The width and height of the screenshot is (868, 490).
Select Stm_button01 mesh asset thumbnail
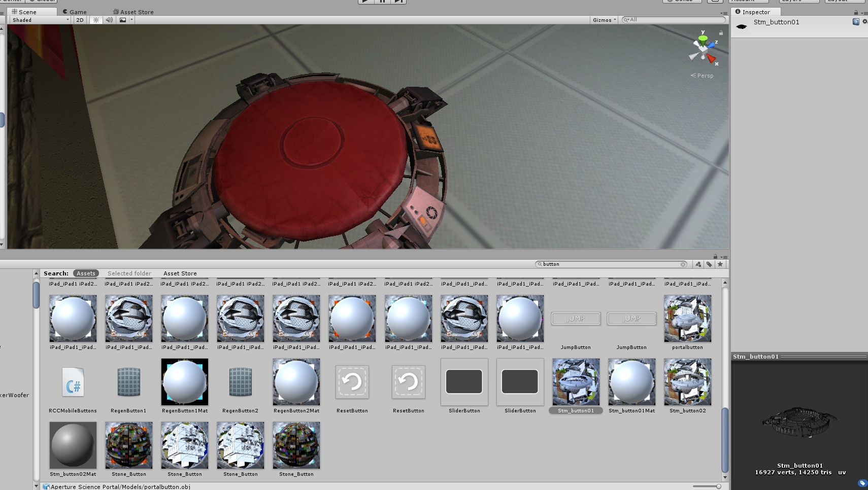click(x=576, y=382)
